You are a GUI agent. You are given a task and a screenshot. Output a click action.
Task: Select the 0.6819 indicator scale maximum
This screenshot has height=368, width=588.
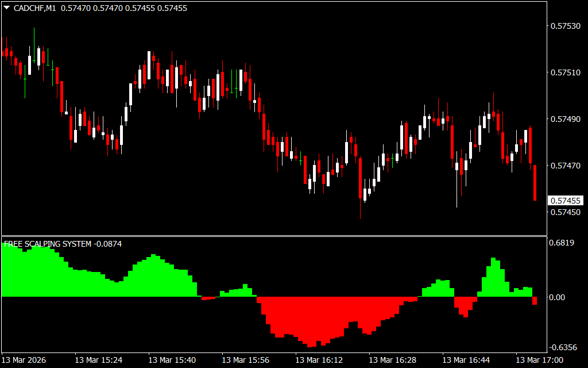(562, 243)
